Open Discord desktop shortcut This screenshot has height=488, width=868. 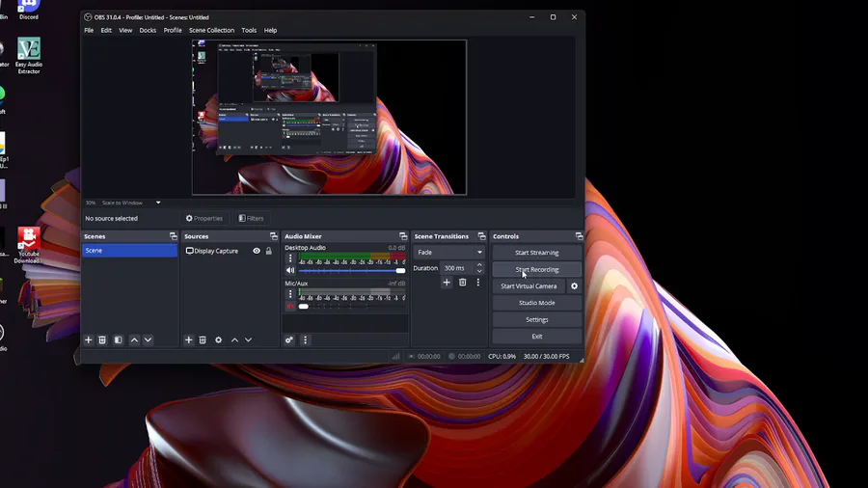pos(29,10)
